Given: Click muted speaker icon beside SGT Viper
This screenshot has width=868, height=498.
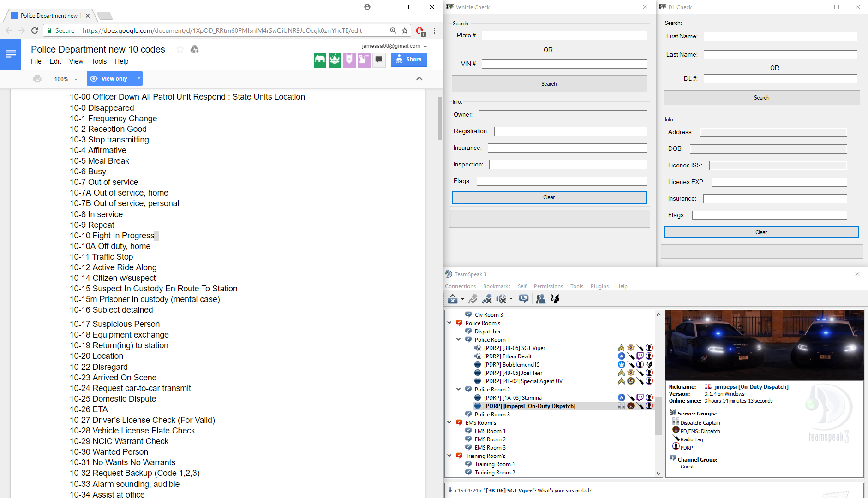Looking at the screenshot, I should (x=478, y=348).
